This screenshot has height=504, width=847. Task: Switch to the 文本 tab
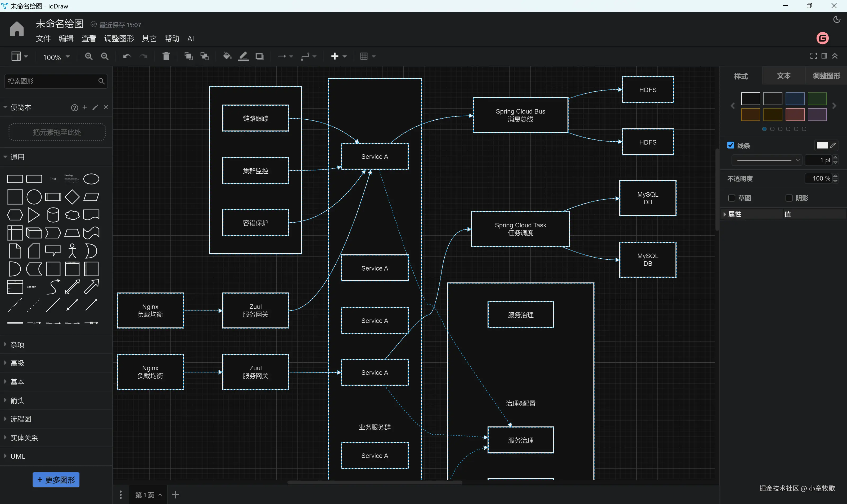tap(783, 76)
